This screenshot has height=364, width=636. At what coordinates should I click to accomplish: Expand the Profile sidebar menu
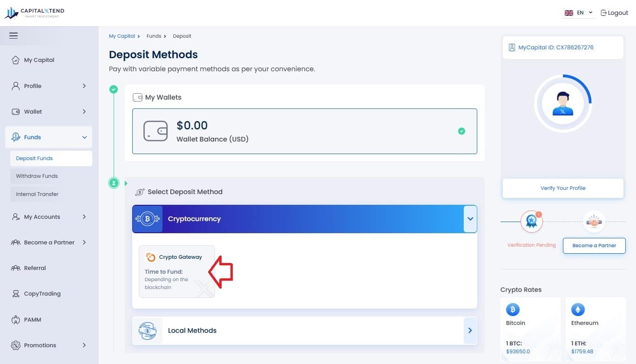pos(49,86)
